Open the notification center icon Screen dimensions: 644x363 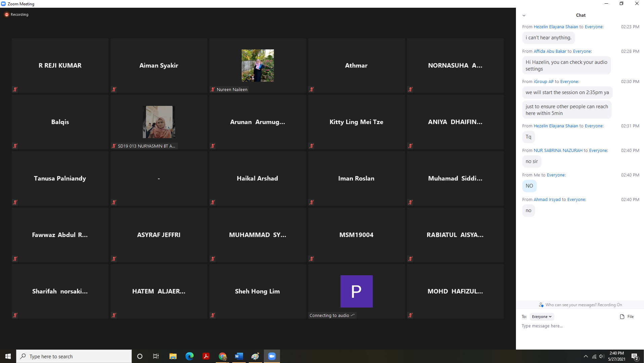click(635, 357)
